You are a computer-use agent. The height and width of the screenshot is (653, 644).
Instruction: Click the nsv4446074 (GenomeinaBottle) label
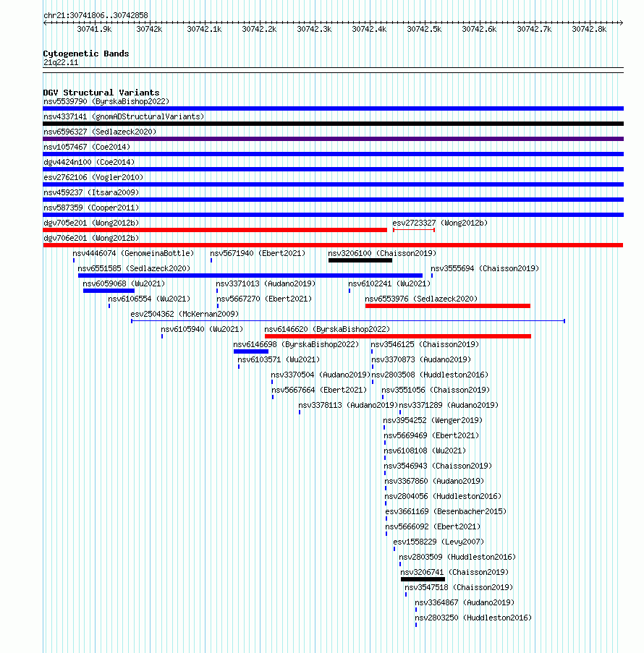[133, 254]
